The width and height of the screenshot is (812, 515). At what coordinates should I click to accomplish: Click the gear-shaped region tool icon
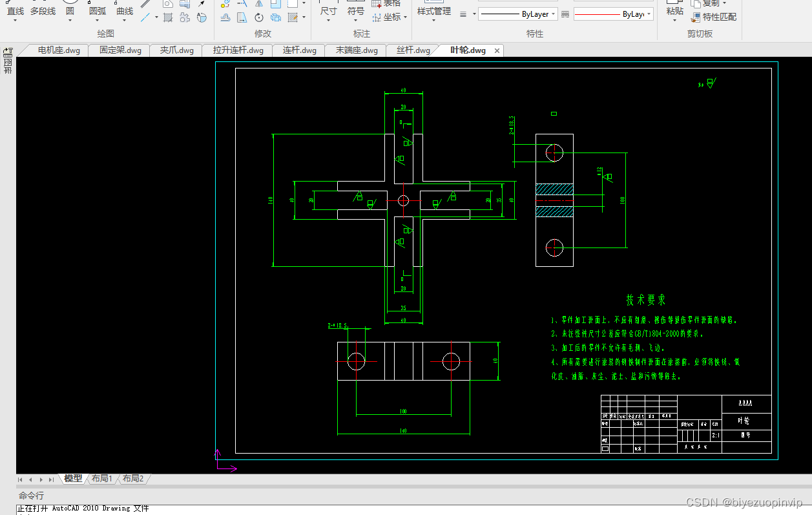(185, 17)
